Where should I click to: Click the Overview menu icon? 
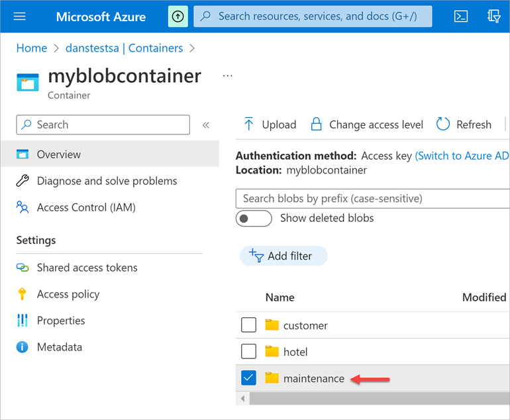[23, 154]
